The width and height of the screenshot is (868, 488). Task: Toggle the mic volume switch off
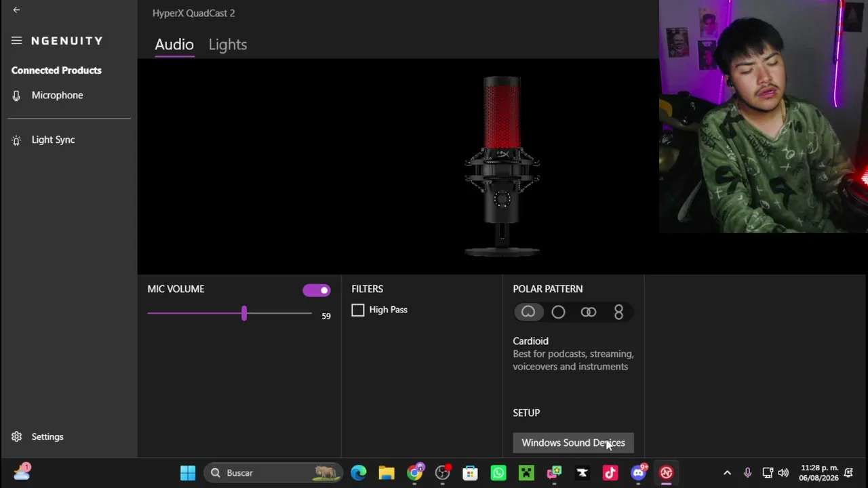(317, 290)
